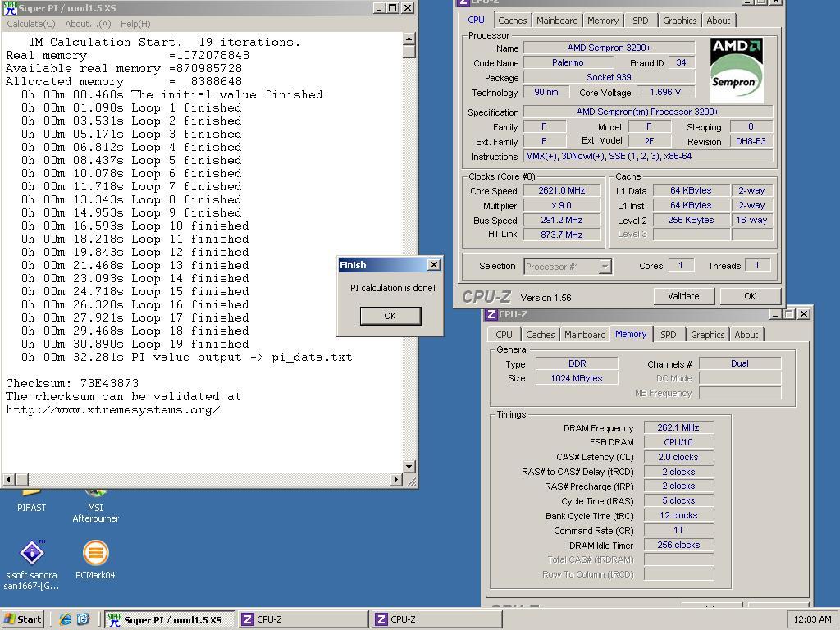This screenshot has height=630, width=840.
Task: Click the memory Type value DDR
Action: coord(577,363)
